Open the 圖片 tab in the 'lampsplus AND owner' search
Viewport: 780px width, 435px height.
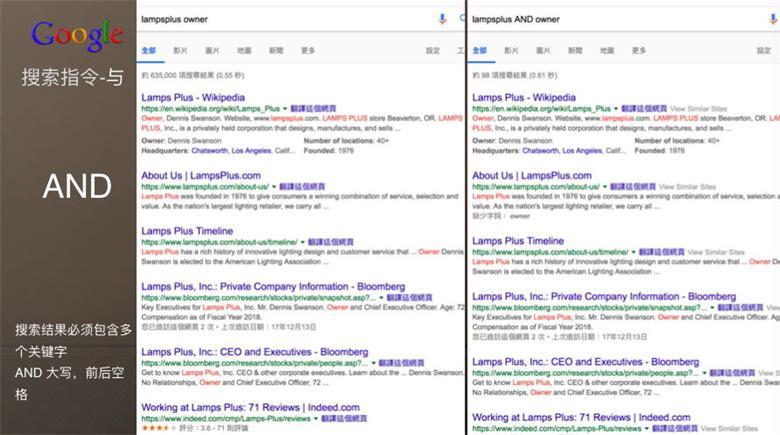(x=543, y=50)
